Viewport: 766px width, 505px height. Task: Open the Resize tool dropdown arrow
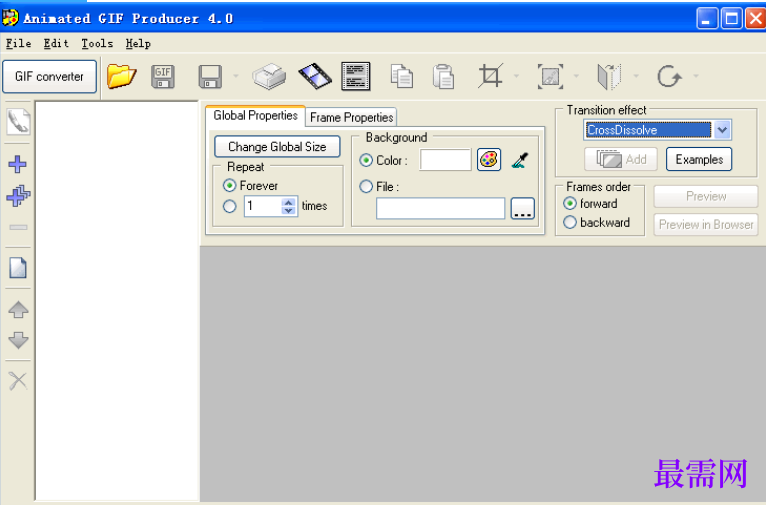pyautogui.click(x=576, y=76)
